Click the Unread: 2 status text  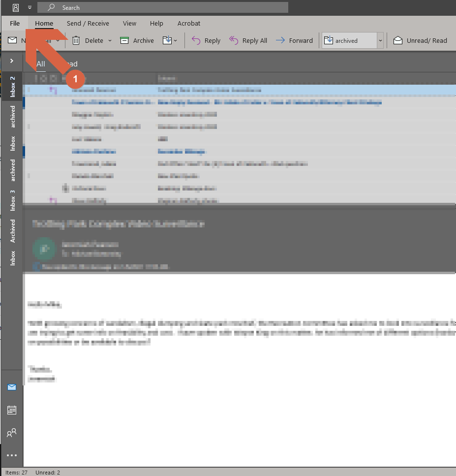click(x=48, y=473)
